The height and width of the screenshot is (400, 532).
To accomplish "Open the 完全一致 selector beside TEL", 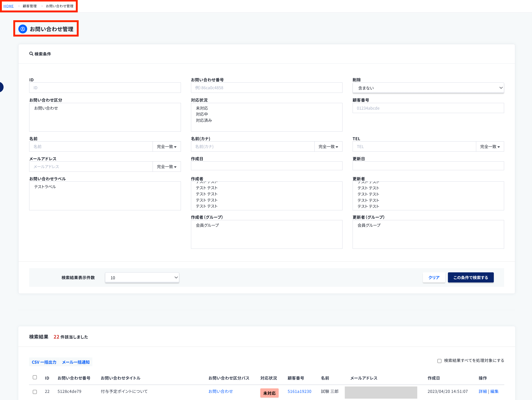I will click(x=489, y=146).
